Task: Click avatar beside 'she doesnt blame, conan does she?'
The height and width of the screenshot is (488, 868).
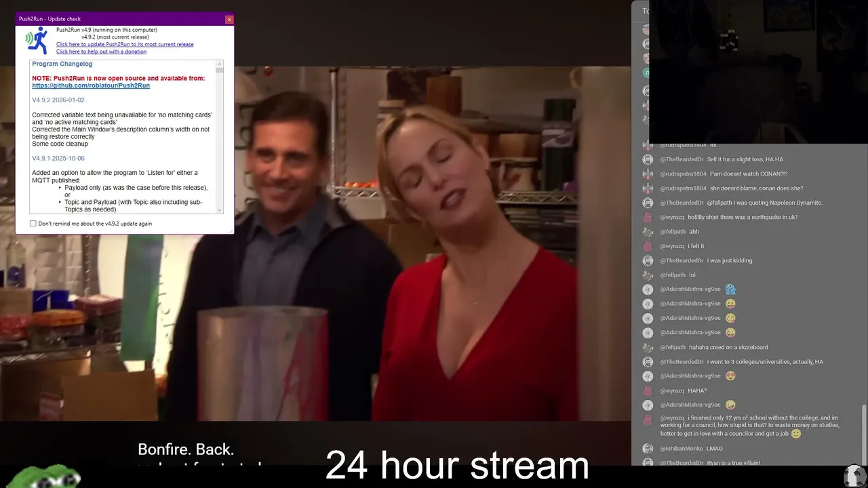Action: 648,188
